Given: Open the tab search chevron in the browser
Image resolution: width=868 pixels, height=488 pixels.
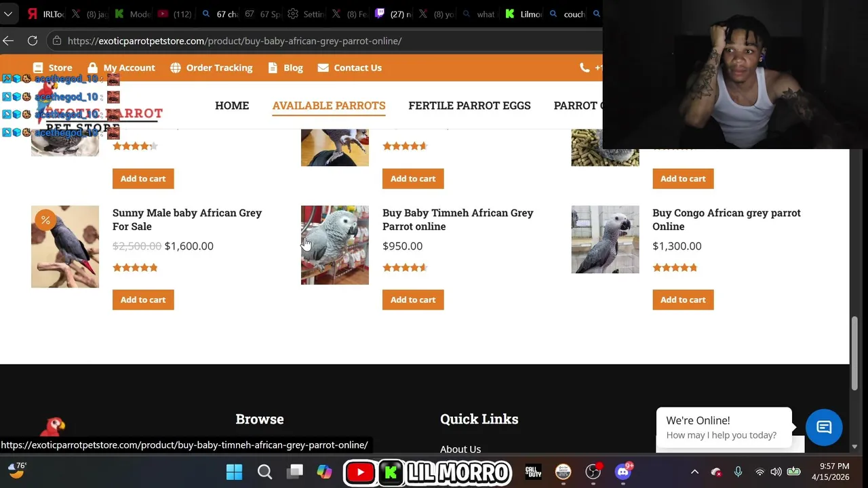Looking at the screenshot, I should (x=8, y=14).
